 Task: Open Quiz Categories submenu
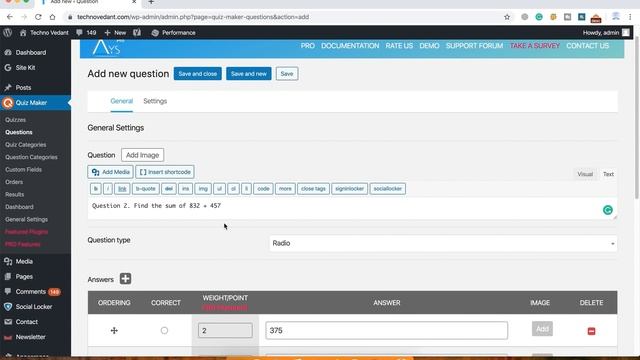(26, 144)
